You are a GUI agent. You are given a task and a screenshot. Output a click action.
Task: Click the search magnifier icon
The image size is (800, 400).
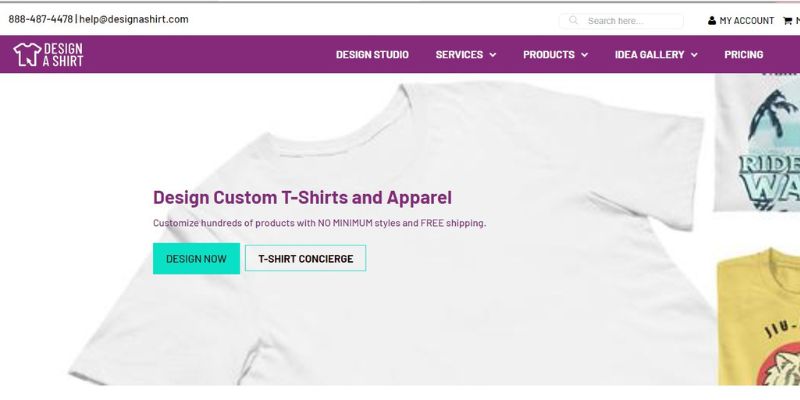(573, 20)
